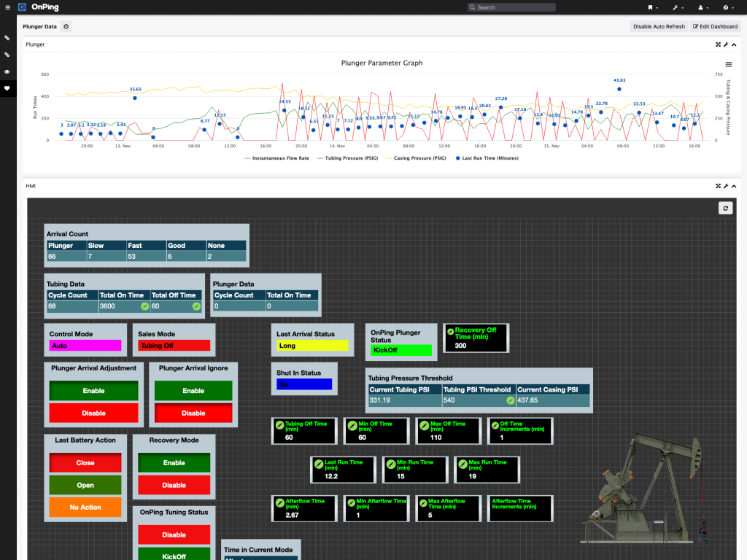
Task: Edit Total On Time value pencil icon
Action: click(x=145, y=307)
